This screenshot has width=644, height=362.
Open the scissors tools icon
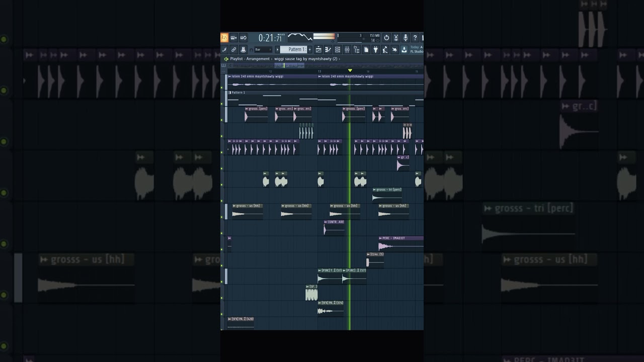(x=396, y=38)
